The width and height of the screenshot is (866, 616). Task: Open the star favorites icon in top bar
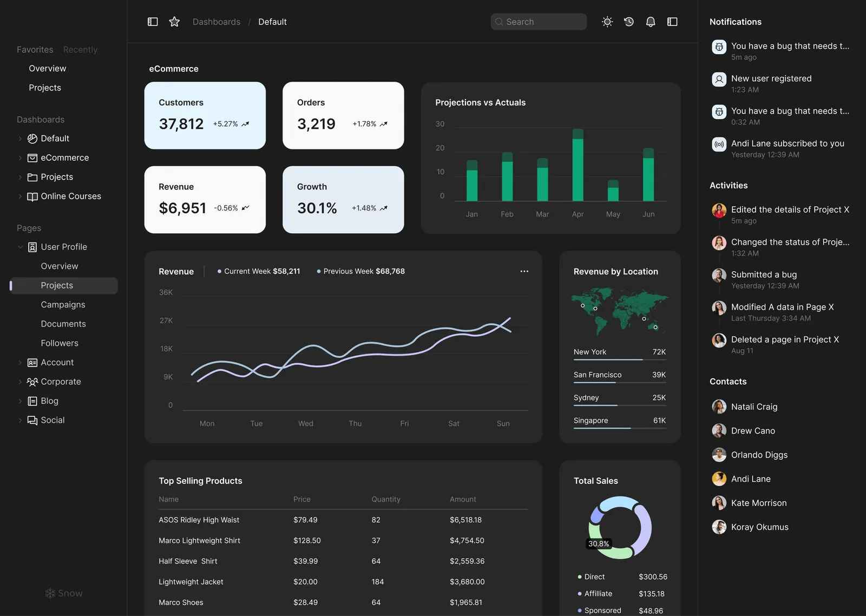(x=174, y=22)
